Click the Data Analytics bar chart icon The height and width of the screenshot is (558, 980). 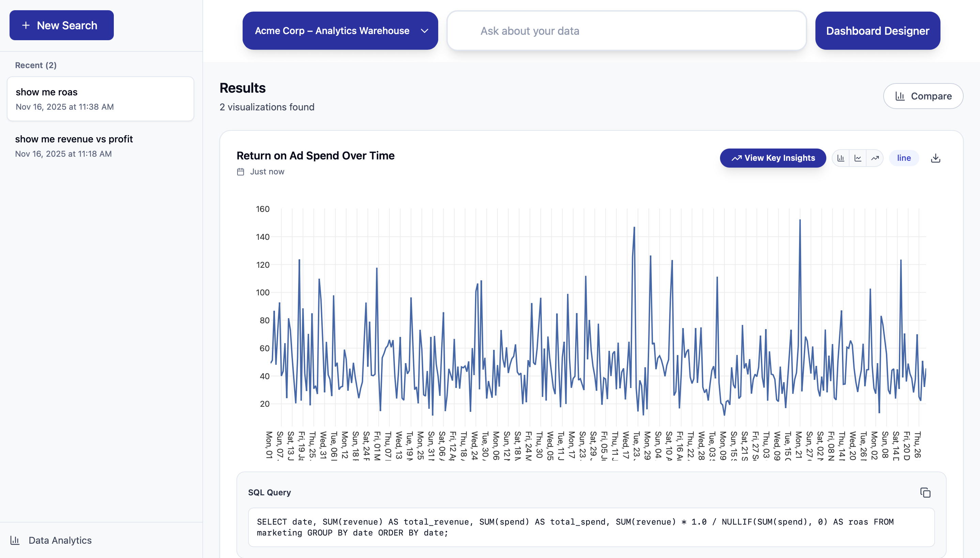(x=15, y=540)
